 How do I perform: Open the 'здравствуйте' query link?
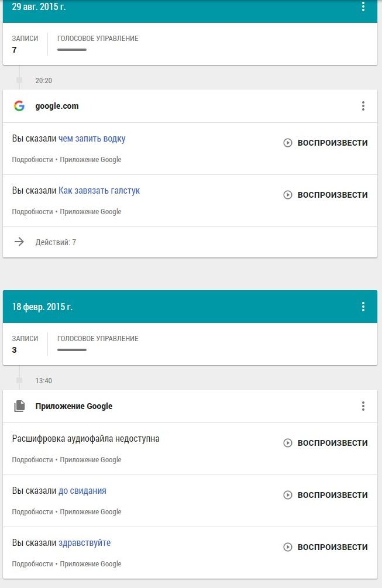84,543
